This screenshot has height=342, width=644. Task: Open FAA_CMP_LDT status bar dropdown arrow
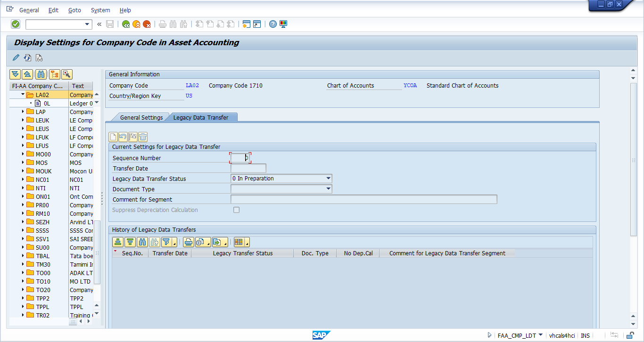click(540, 335)
